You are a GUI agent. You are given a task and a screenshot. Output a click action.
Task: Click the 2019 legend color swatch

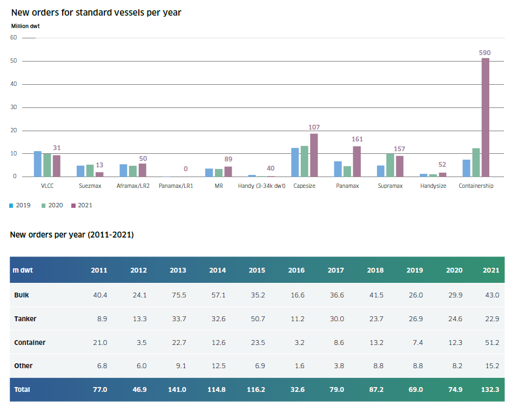tap(12, 206)
